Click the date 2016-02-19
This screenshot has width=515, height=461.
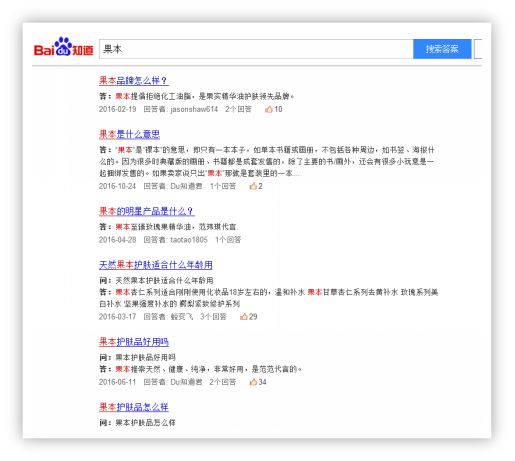tap(118, 109)
